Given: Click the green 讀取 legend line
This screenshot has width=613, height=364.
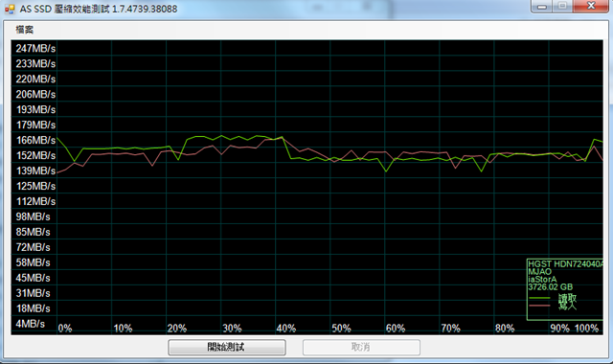Looking at the screenshot, I should pyautogui.click(x=539, y=298).
